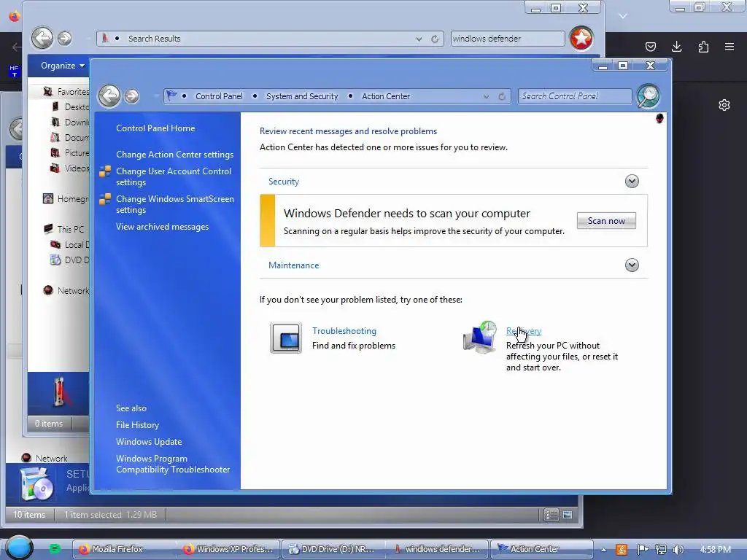
Task: Click the Firefox tab list chevron
Action: click(x=623, y=16)
